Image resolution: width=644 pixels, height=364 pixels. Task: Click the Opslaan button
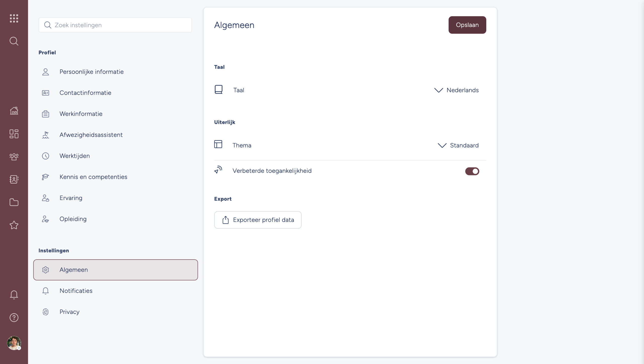pos(467,25)
